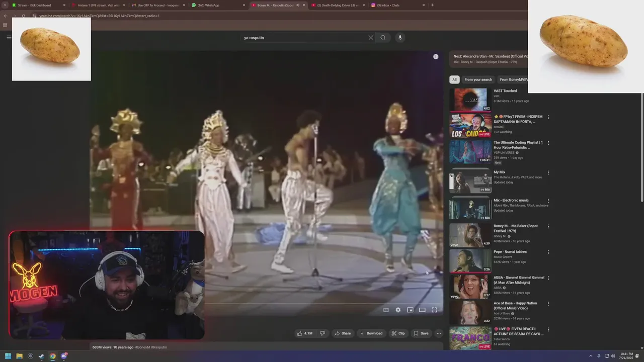
Task: Enter fullscreen video mode
Action: [x=434, y=310]
